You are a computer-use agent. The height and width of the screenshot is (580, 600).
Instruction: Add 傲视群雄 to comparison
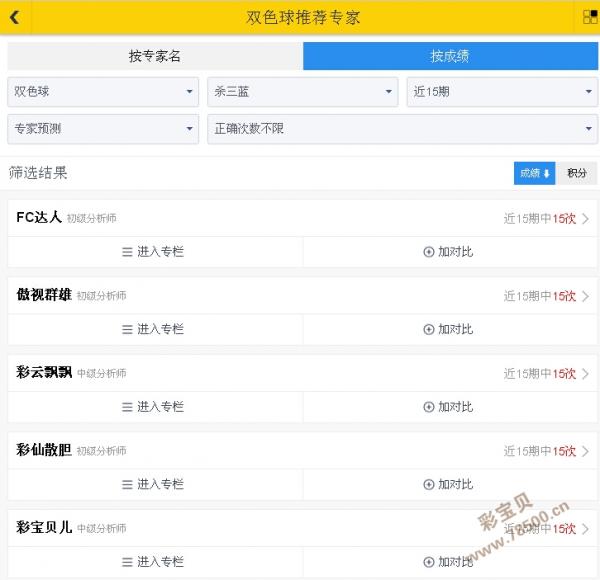click(450, 329)
